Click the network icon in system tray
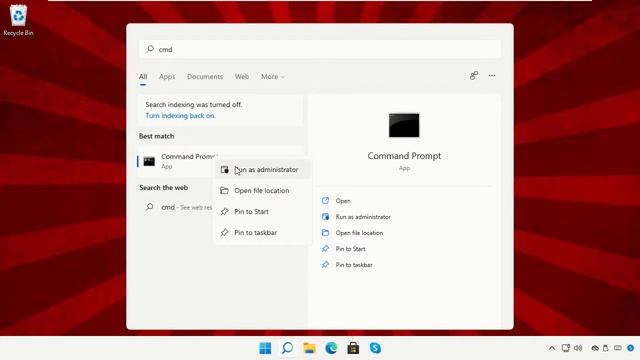Screen dimensions: 640x360 (566, 348)
